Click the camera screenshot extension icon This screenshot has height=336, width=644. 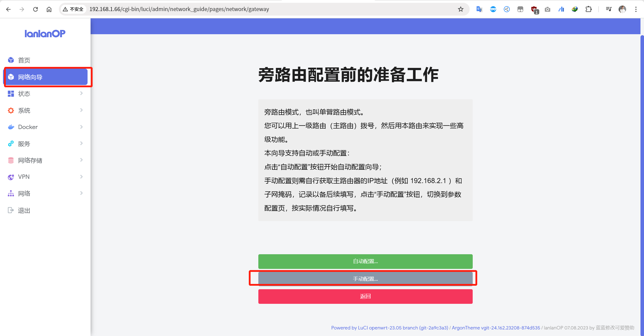(x=547, y=9)
